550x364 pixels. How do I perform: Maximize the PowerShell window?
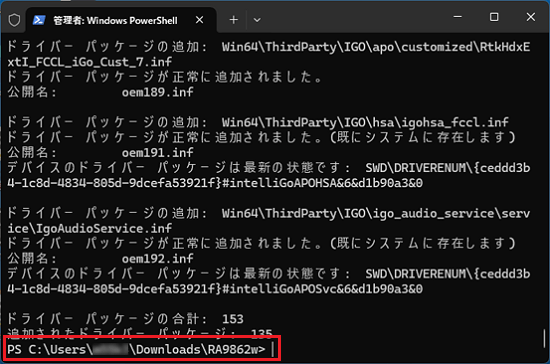click(494, 17)
